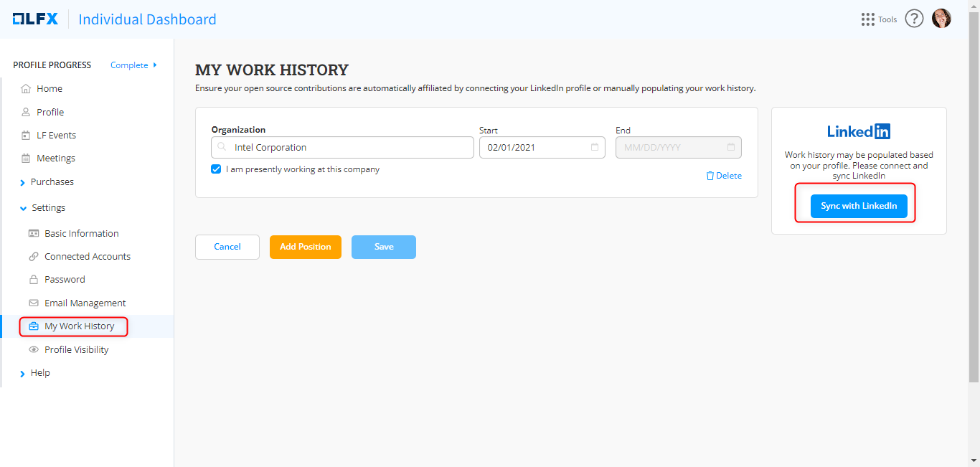Open the user avatar profile picture
Screen dimensions: 980x467
pyautogui.click(x=941, y=19)
